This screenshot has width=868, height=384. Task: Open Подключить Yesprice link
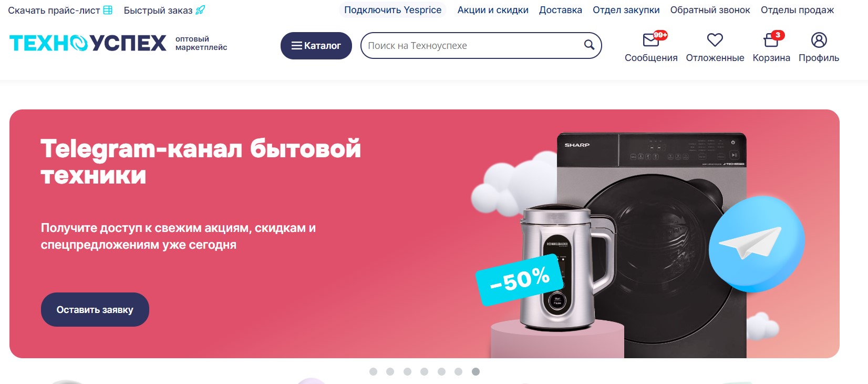pos(392,10)
